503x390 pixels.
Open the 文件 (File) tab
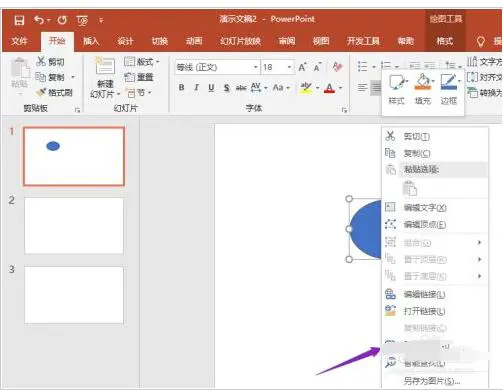click(x=19, y=41)
